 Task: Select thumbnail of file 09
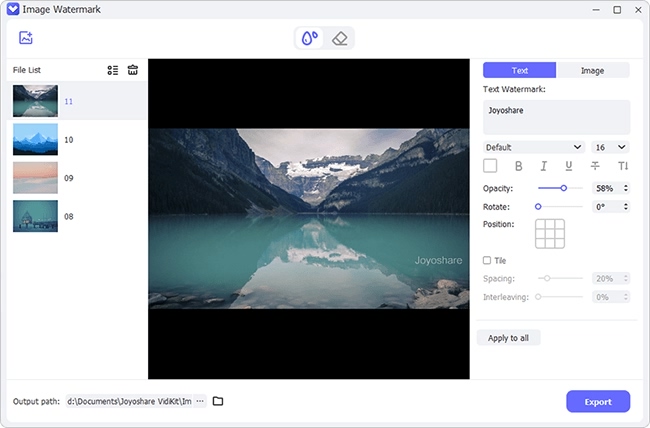point(35,178)
